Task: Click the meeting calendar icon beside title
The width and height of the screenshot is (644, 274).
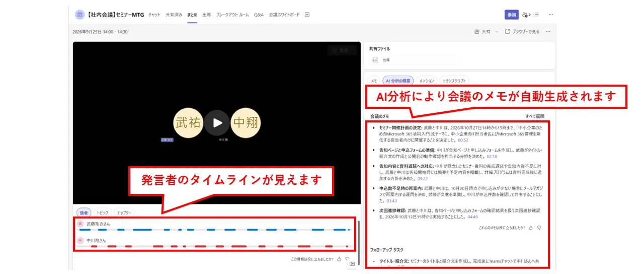Action: (79, 15)
